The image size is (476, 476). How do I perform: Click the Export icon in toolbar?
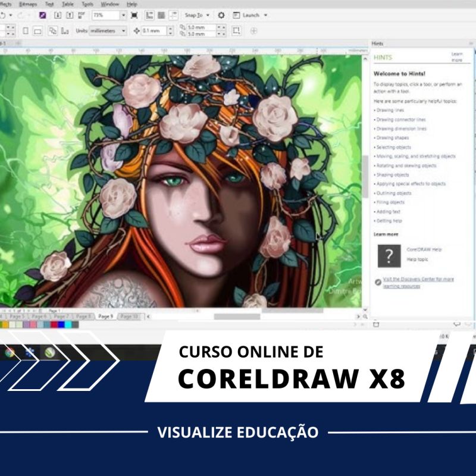click(70, 15)
